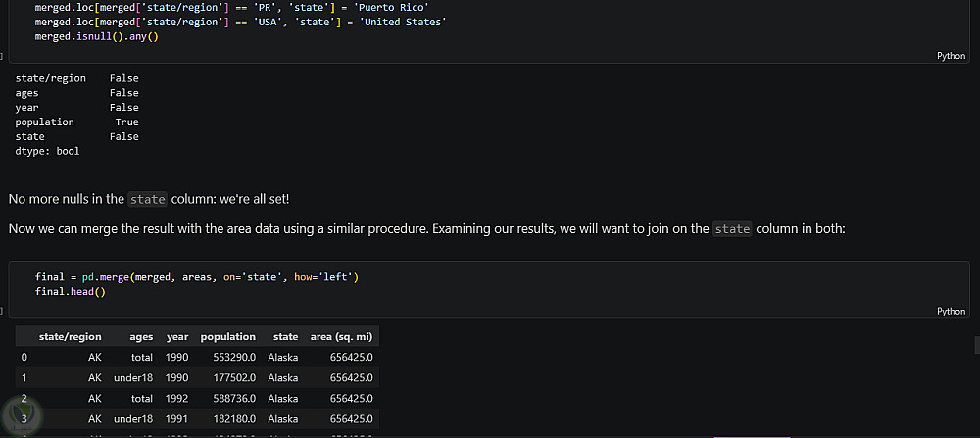Click the 'state' column header in table
The image size is (980, 438).
coord(285,337)
